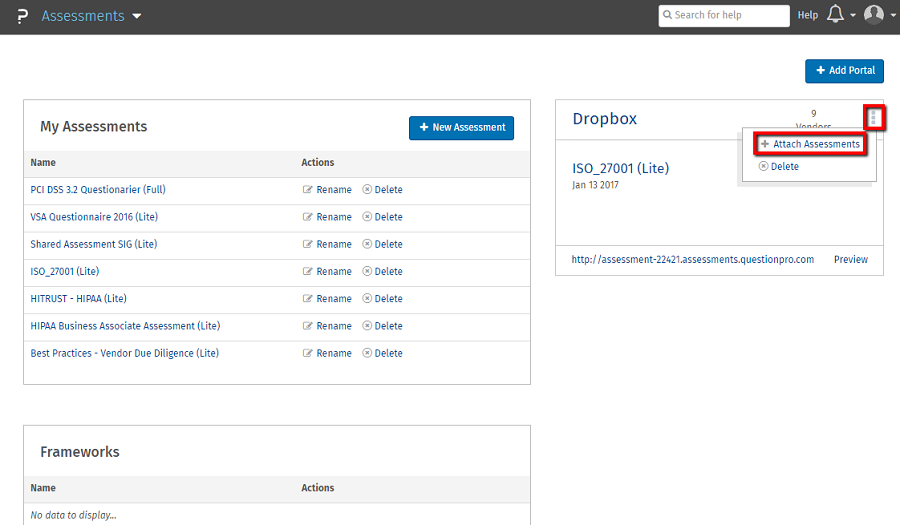900x525 pixels.
Task: Click Rename icon for ISO_27001 (Lite) row
Action: (308, 272)
